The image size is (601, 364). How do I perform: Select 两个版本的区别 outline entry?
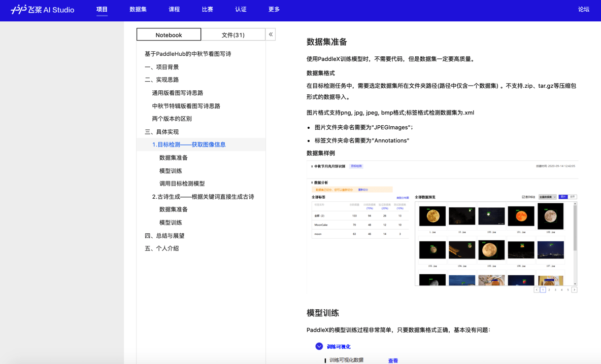coord(172,119)
